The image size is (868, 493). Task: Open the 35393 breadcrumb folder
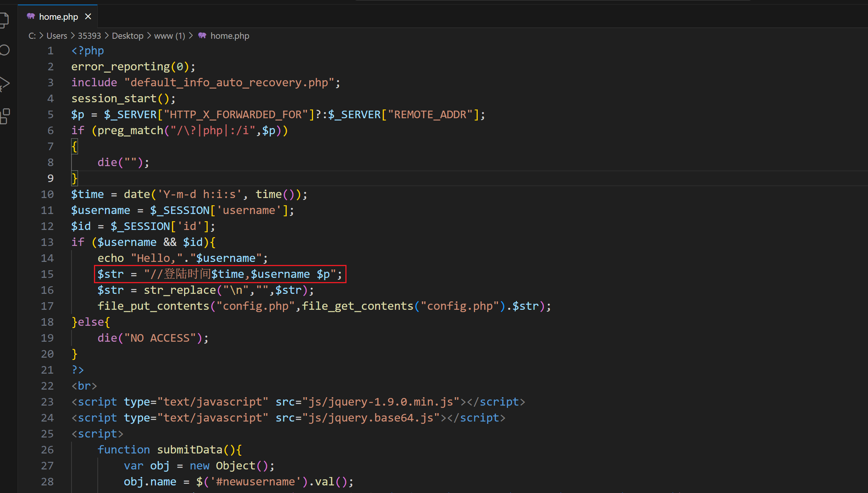coord(89,36)
